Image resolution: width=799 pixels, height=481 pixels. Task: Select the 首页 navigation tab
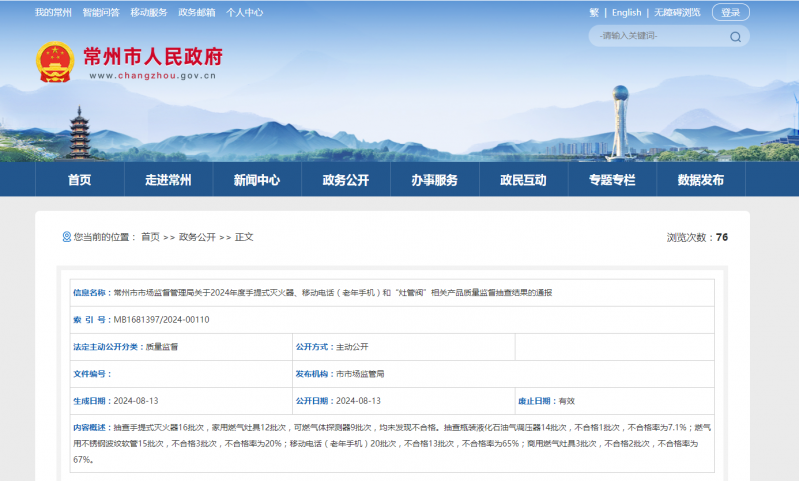pos(79,179)
